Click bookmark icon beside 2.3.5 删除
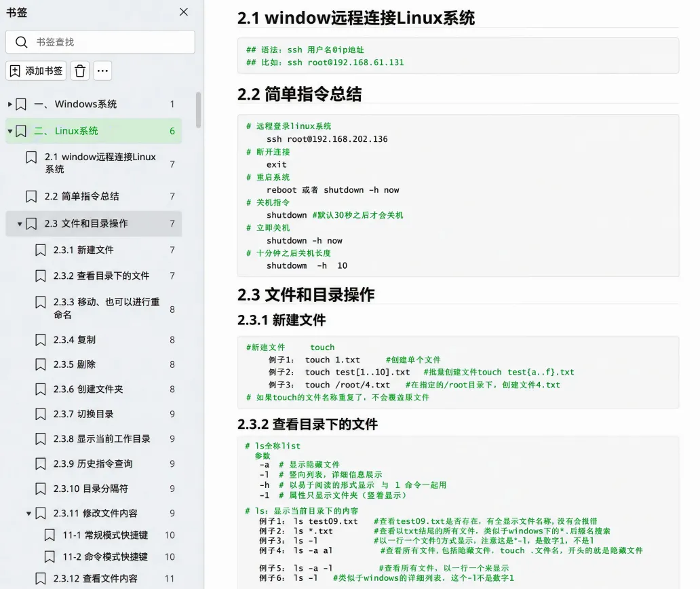This screenshot has width=700, height=589. coord(41,364)
